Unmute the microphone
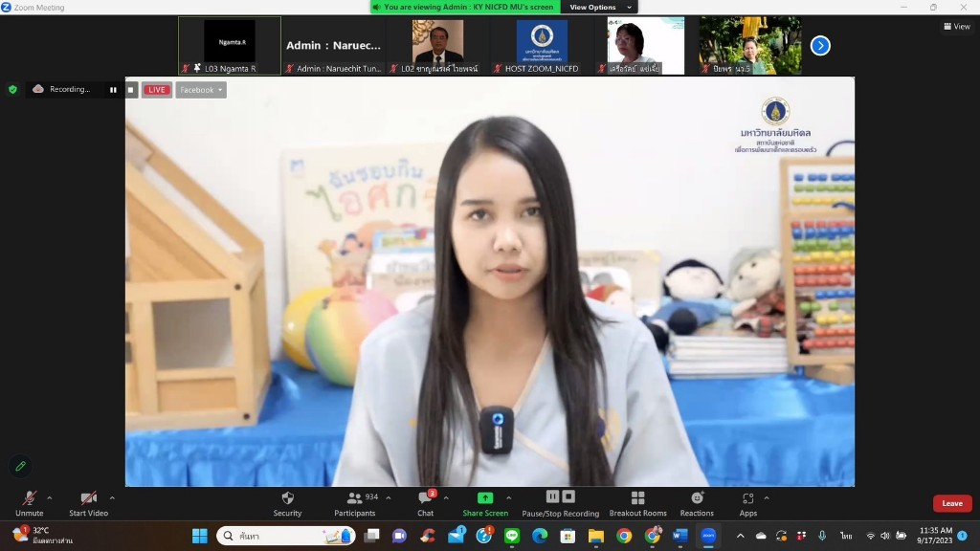The height and width of the screenshot is (551, 980). pyautogui.click(x=30, y=503)
